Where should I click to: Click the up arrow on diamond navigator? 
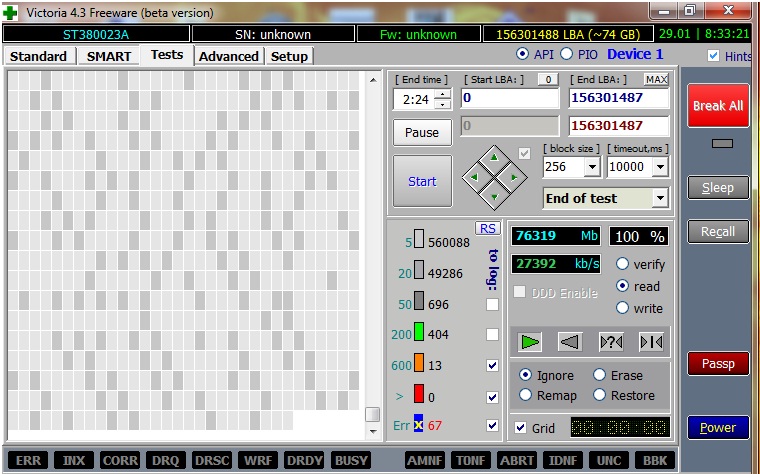click(x=494, y=158)
